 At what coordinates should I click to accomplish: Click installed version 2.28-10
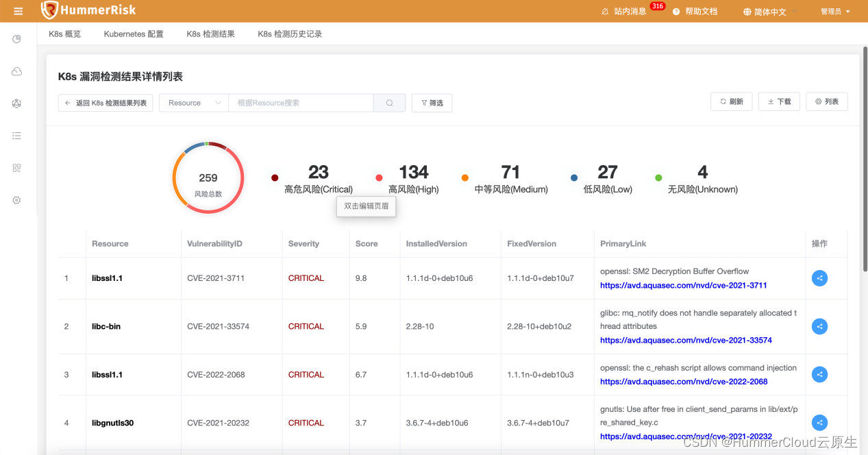(x=420, y=327)
